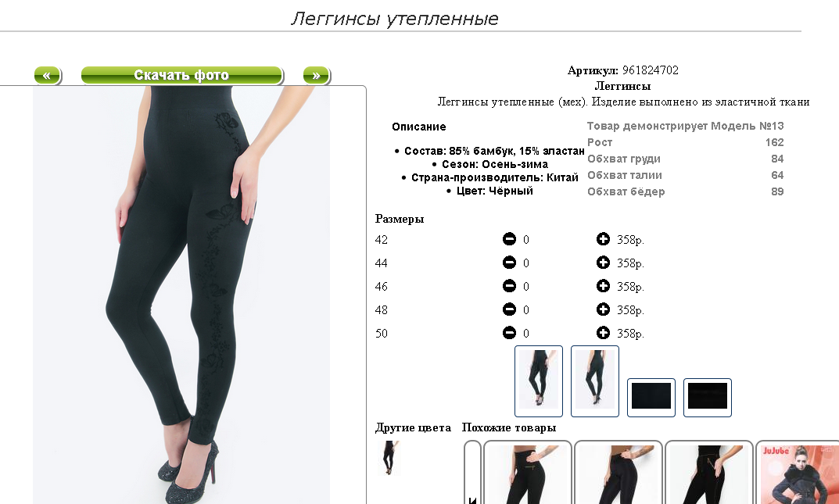
Task: Go to previous photo with « button
Action: point(48,75)
